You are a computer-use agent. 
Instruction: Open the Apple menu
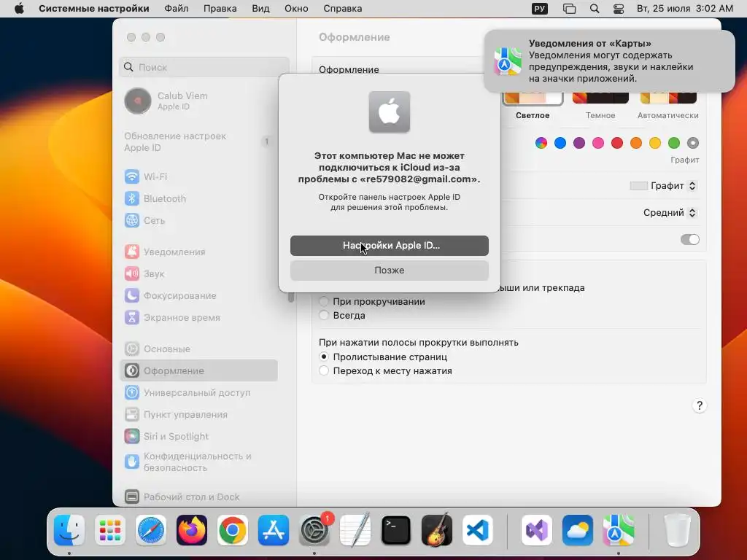[19, 9]
